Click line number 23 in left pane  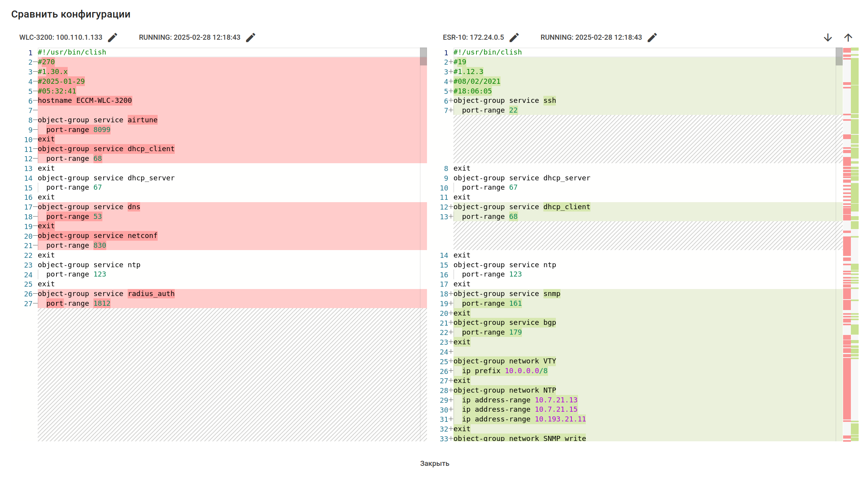(x=28, y=265)
